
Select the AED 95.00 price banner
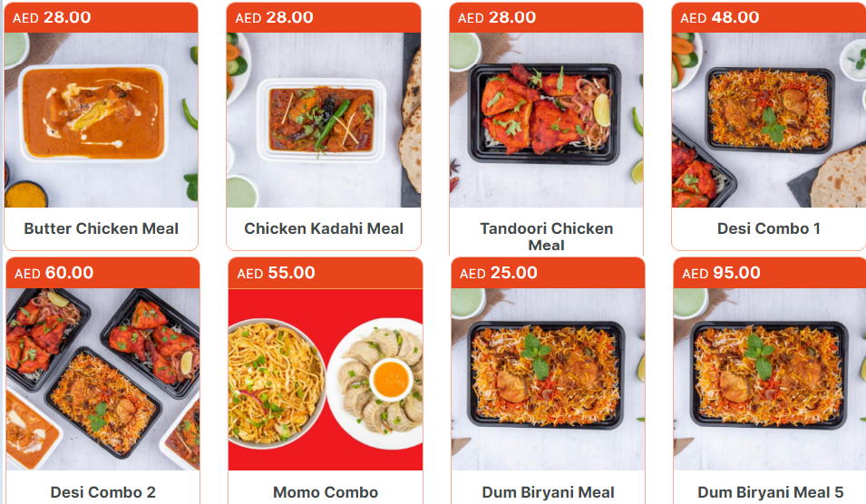770,273
